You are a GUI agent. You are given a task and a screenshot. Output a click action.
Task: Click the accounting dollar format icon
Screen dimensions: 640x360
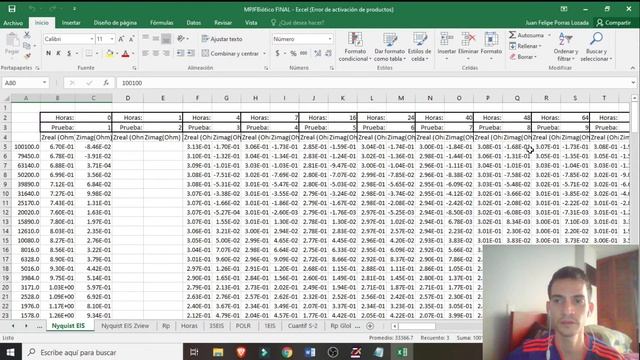[278, 53]
